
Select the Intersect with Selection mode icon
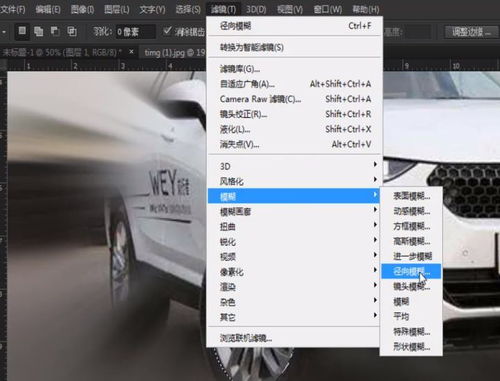[72, 32]
